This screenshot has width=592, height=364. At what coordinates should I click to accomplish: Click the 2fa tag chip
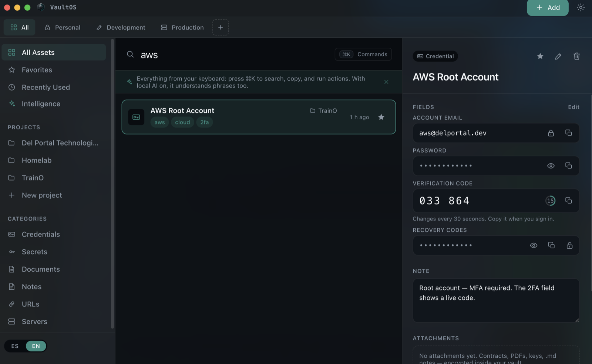205,122
